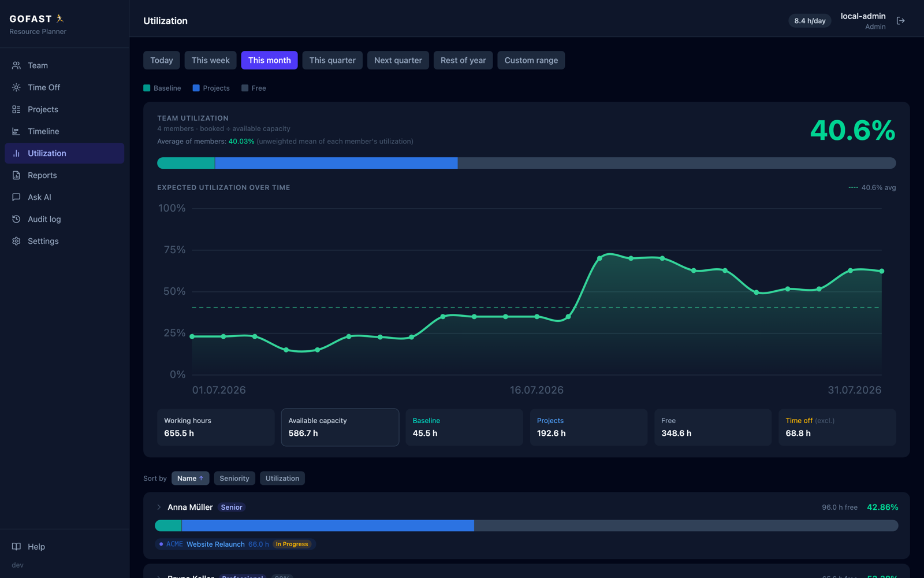Viewport: 924px width, 578px height.
Task: Go to the Timeline section
Action: click(x=65, y=131)
